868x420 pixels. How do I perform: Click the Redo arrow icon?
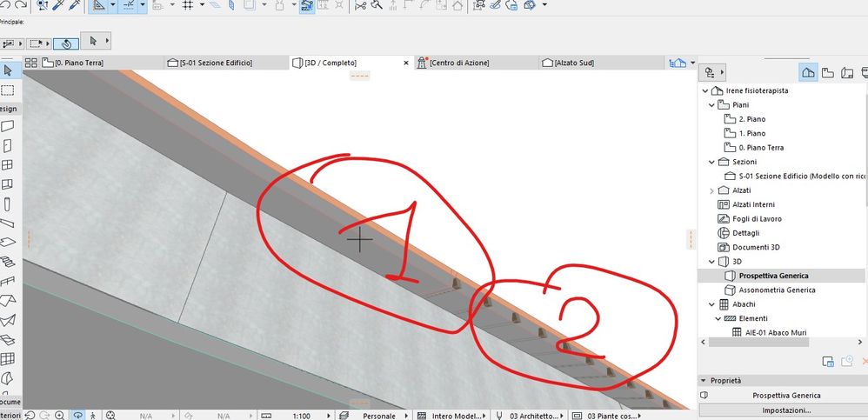(x=21, y=5)
